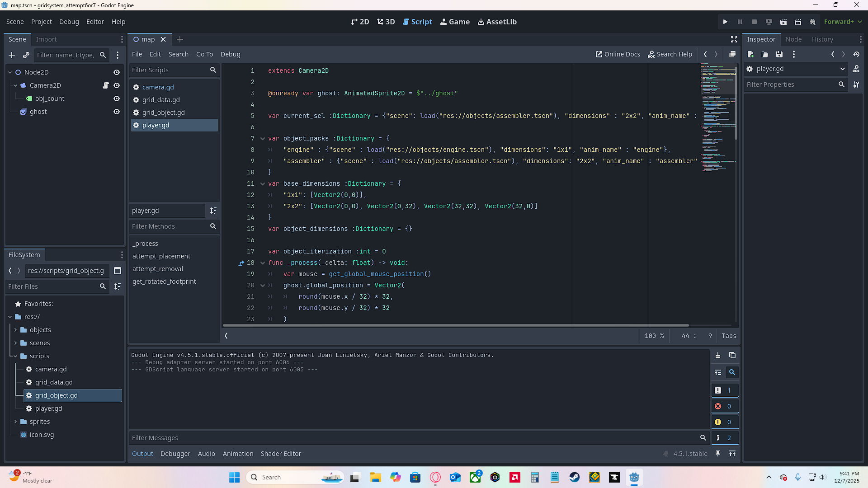Expand the objects folder

[x=15, y=330]
